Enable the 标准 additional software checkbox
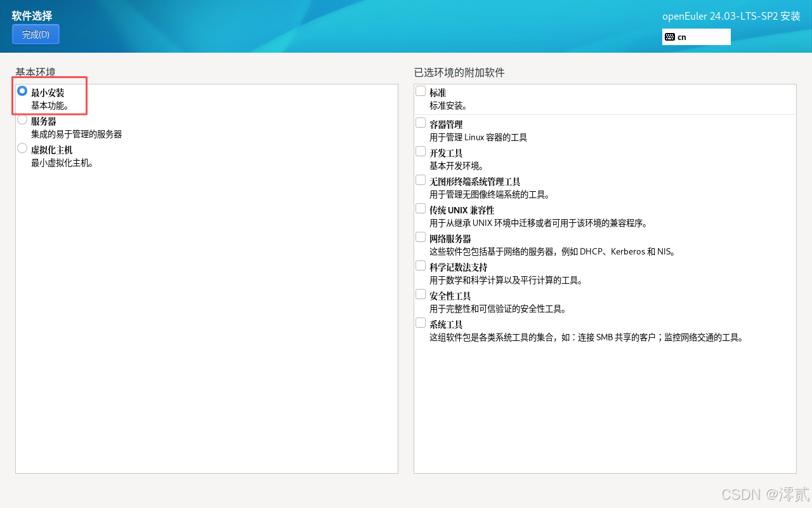812x508 pixels. [x=420, y=90]
